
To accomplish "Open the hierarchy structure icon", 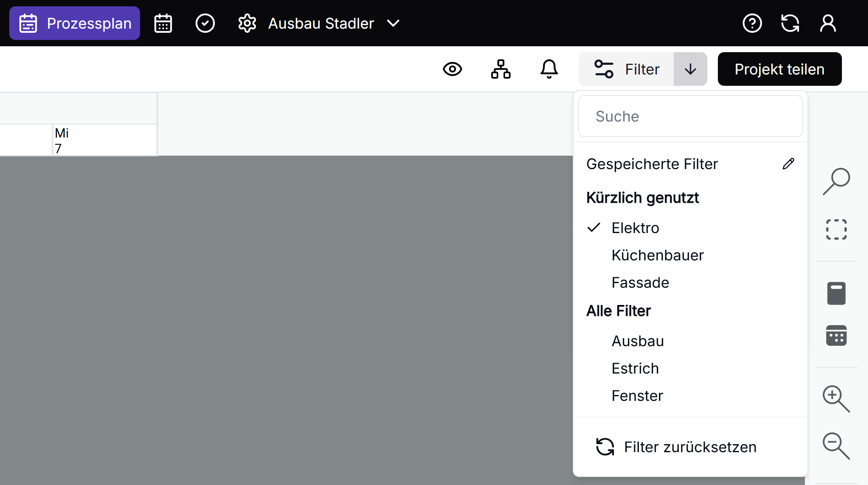I will (x=500, y=69).
